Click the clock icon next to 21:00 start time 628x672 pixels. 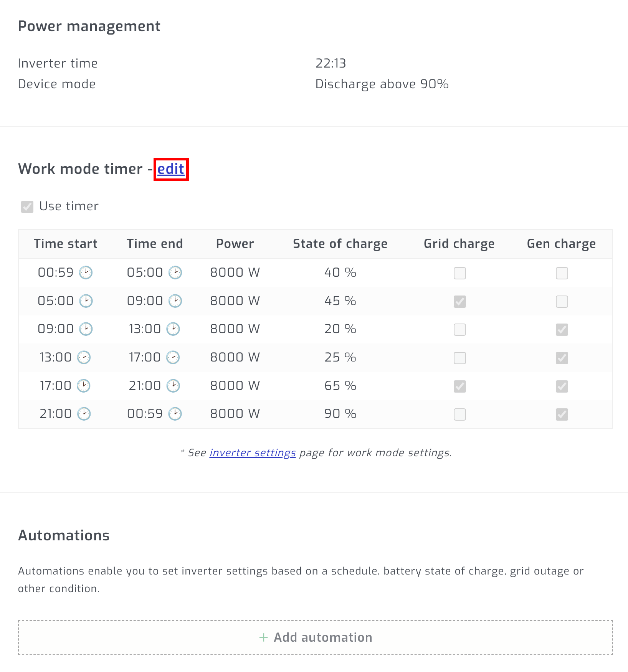coord(84,414)
